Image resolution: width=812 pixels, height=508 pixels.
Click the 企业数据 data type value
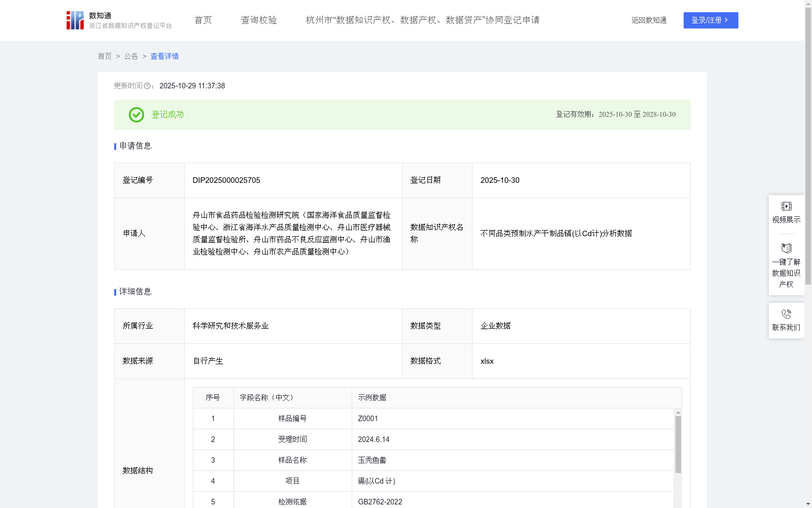pyautogui.click(x=495, y=326)
